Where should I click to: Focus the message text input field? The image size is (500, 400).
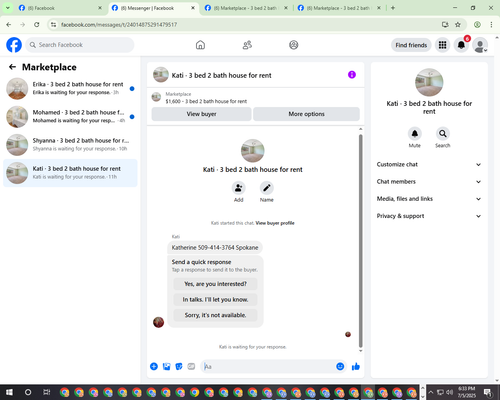268,367
